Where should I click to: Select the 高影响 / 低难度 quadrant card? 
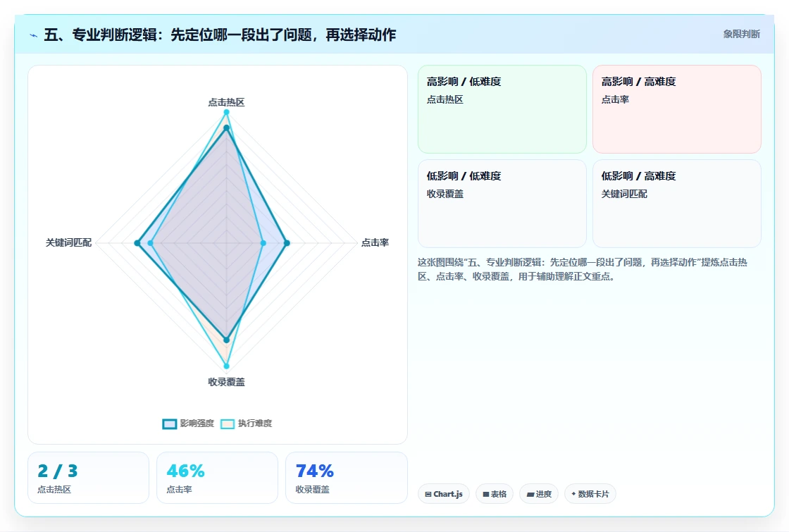tap(502, 109)
